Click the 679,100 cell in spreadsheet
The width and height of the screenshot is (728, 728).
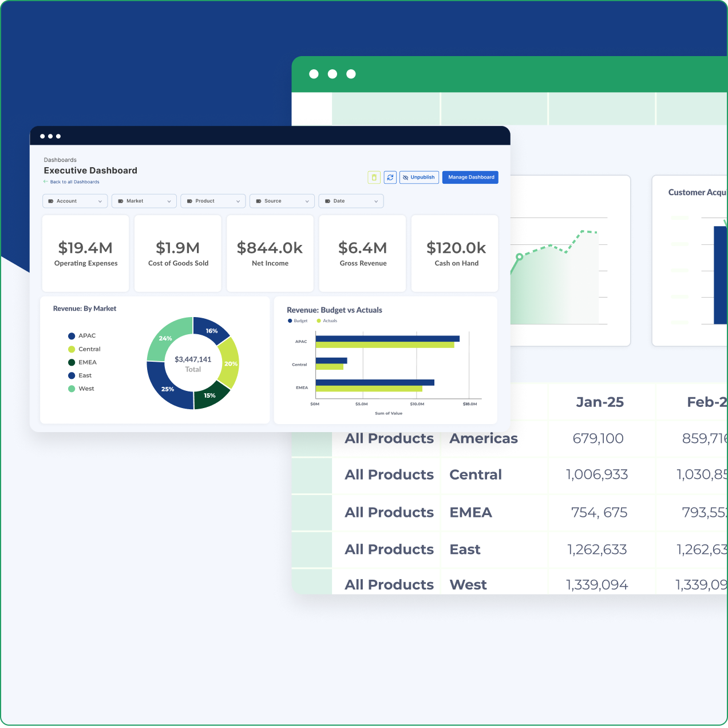click(598, 439)
